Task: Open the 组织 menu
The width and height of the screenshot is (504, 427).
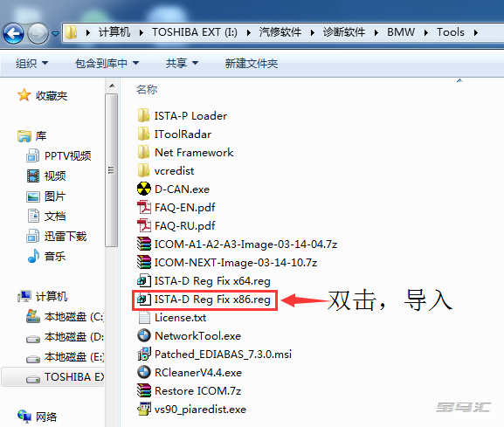Action: 31,63
